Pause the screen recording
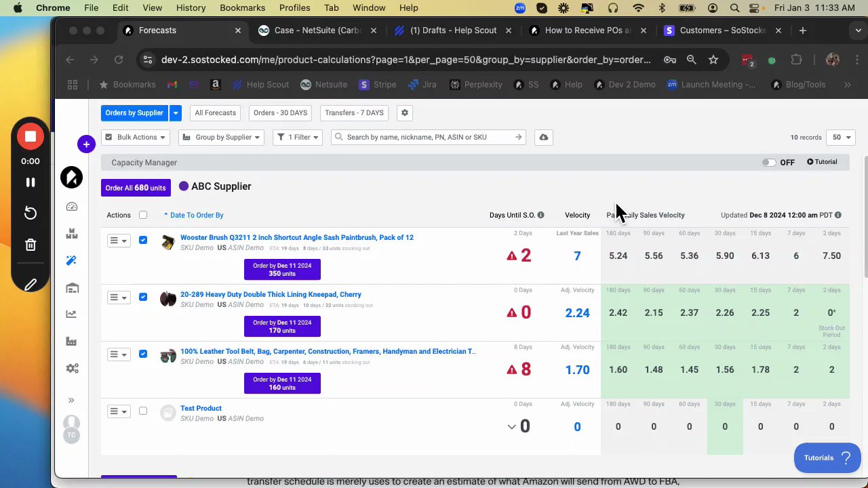 pyautogui.click(x=31, y=182)
